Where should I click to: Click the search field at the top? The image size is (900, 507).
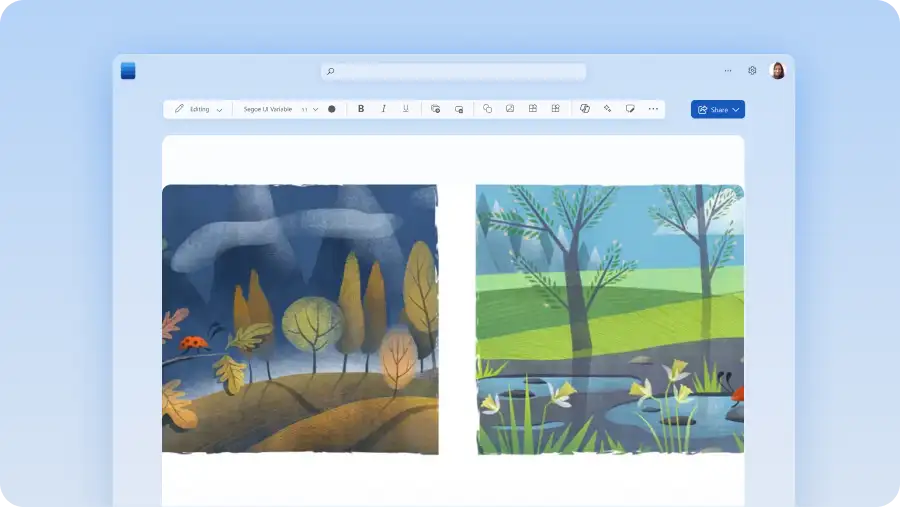(453, 71)
